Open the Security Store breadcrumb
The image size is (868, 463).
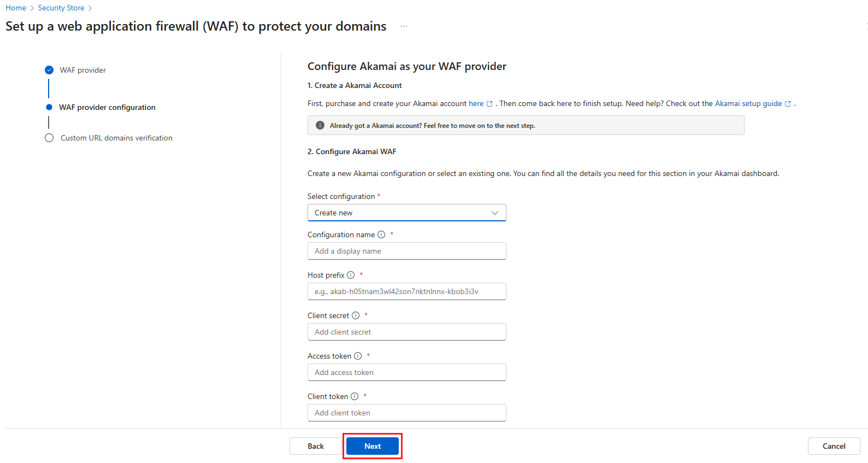click(x=61, y=8)
